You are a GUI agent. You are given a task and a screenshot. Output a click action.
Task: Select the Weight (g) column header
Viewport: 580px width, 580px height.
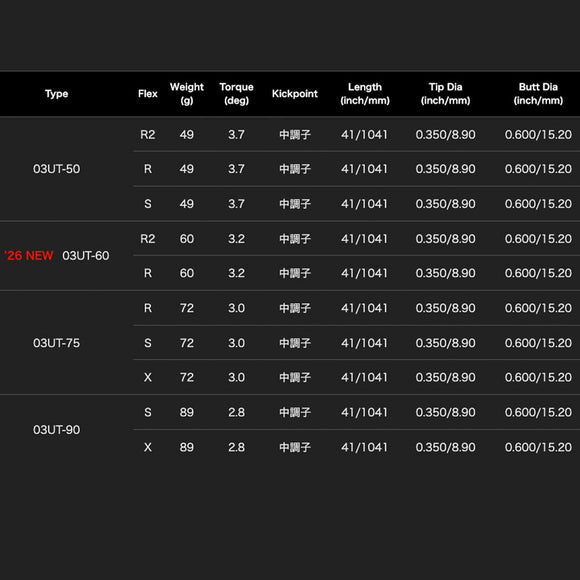pyautogui.click(x=187, y=94)
